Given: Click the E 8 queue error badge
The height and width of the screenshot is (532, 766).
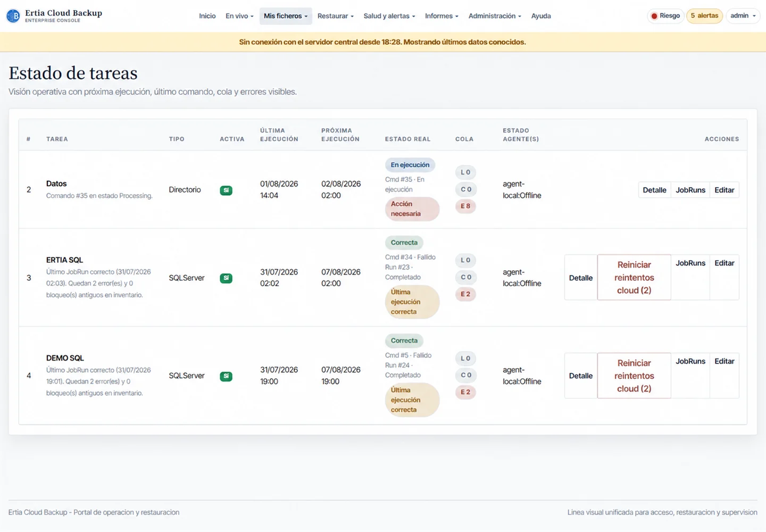Looking at the screenshot, I should pos(465,206).
